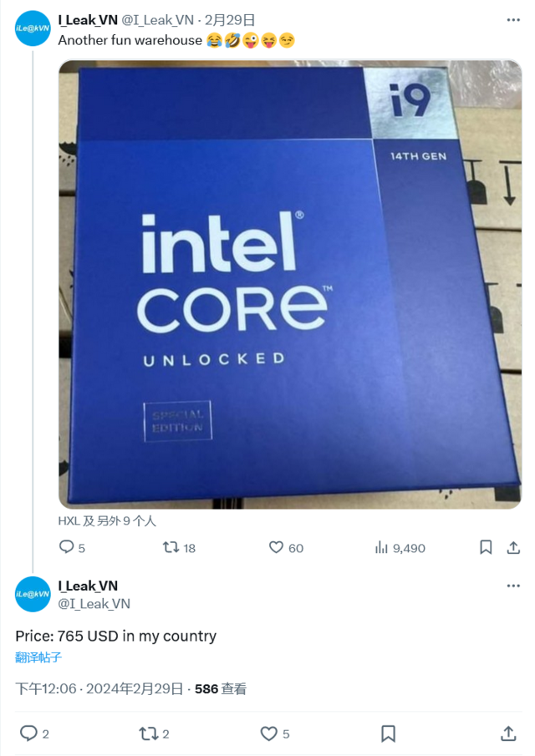Repost the price tweet with 2 retweets

148,733
